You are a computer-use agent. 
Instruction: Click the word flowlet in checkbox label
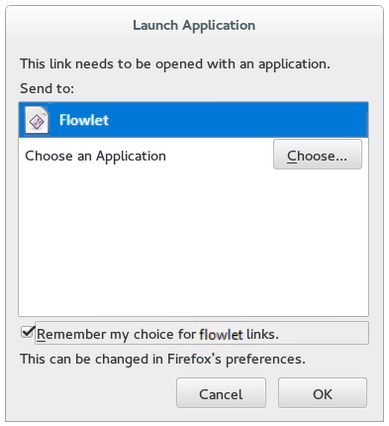221,334
